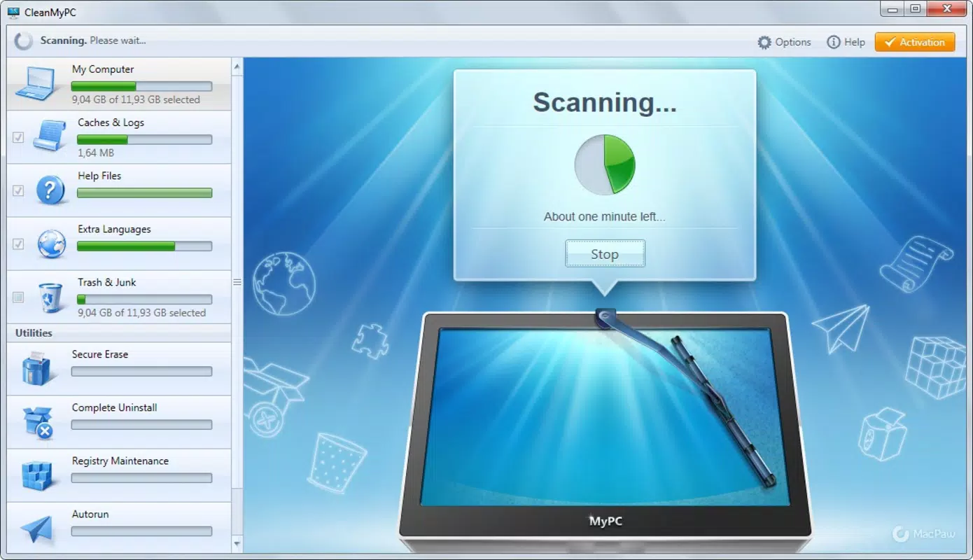Click the sidebar splitter grip handle
The width and height of the screenshot is (973, 560).
237,282
